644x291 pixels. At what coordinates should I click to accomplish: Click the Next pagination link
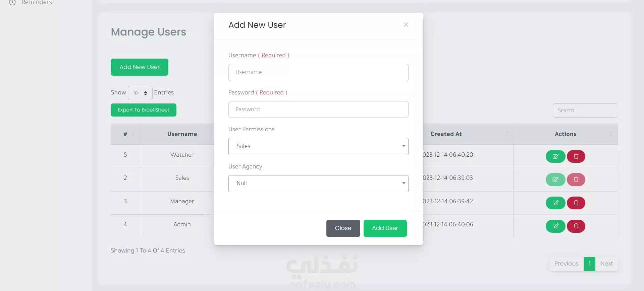pos(606,264)
